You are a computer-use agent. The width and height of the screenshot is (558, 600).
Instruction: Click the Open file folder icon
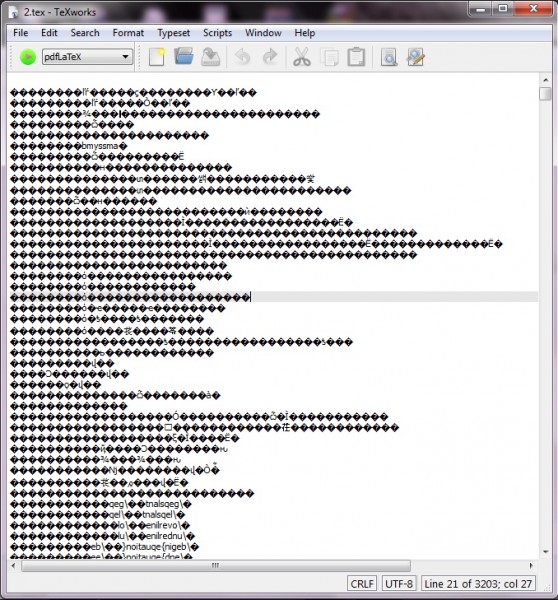pos(184,56)
